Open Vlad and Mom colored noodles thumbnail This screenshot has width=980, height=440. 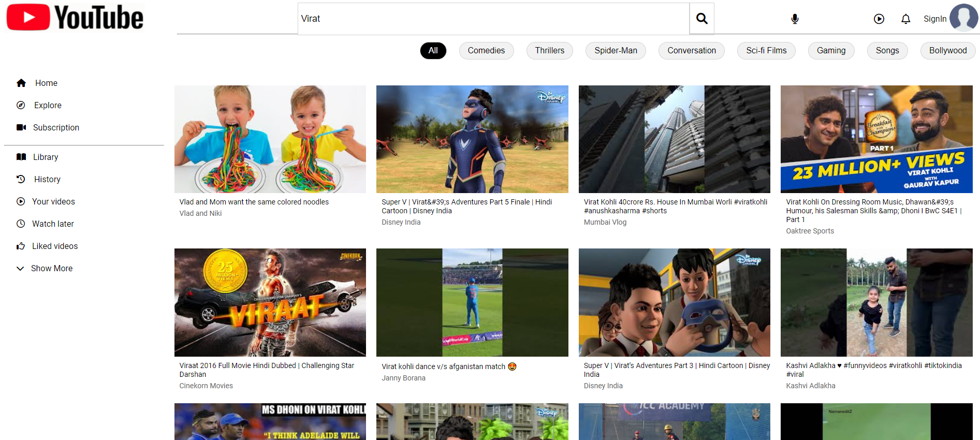click(270, 139)
